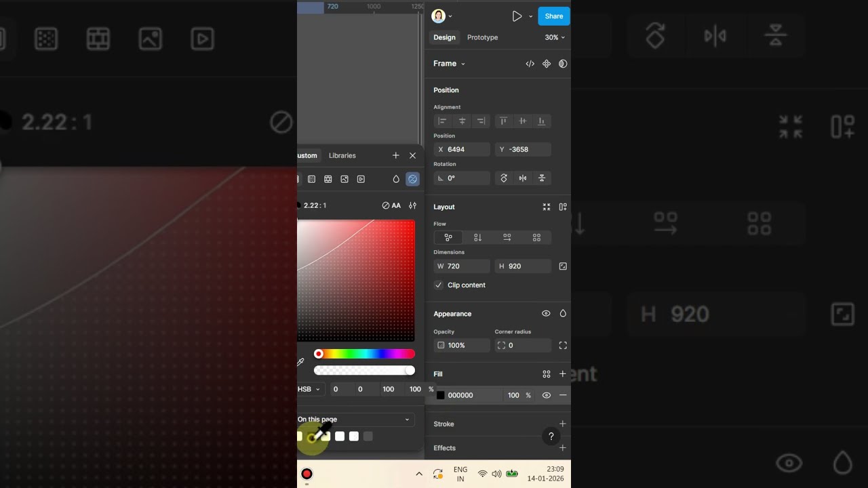
Task: Align selection to the left
Action: coord(442,121)
